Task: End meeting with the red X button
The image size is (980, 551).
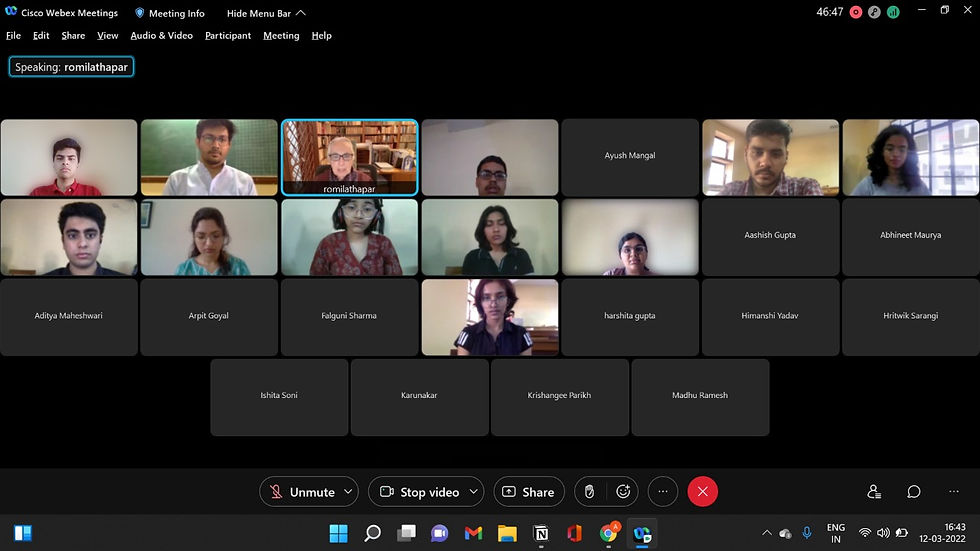Action: 702,492
